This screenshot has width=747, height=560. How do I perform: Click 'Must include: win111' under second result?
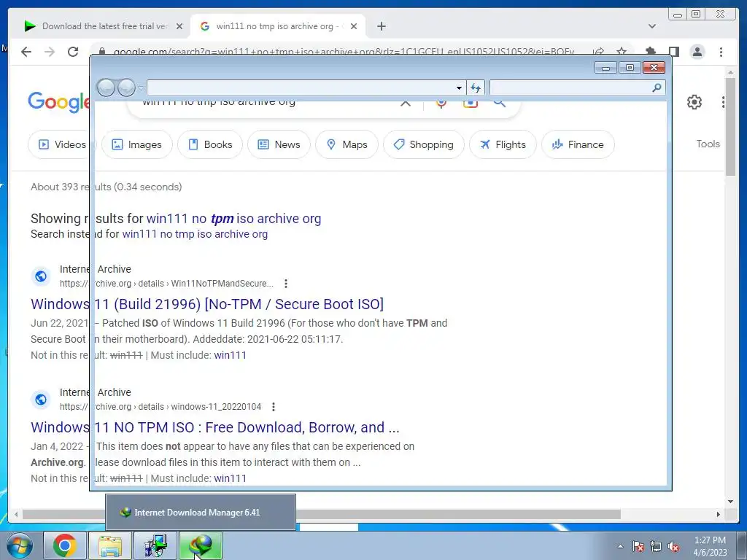click(x=230, y=478)
